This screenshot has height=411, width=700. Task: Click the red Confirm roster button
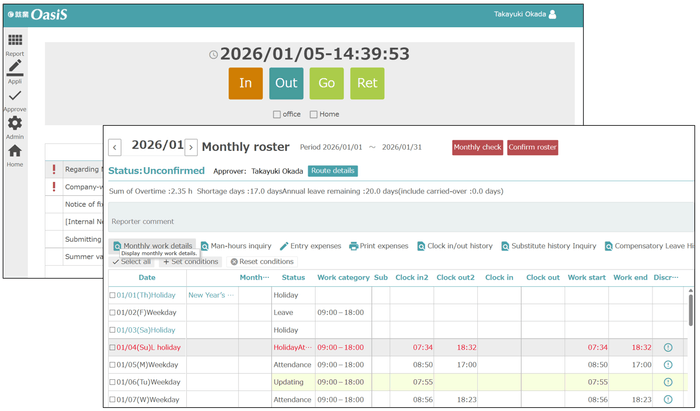pyautogui.click(x=532, y=147)
